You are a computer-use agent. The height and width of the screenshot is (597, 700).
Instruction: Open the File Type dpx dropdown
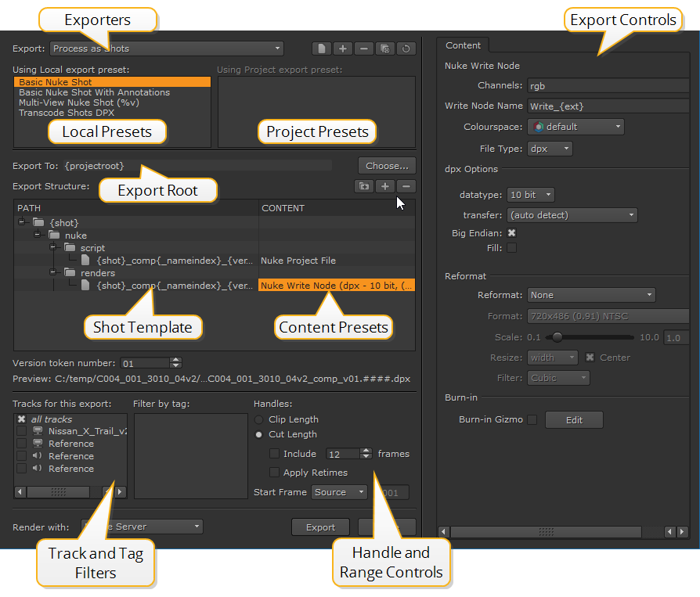tap(550, 148)
